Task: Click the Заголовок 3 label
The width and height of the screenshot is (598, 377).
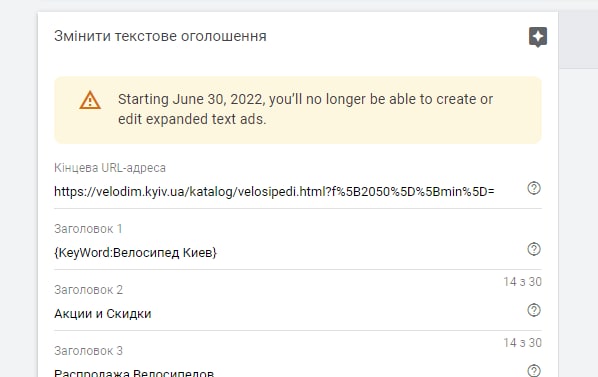Action: (88, 351)
